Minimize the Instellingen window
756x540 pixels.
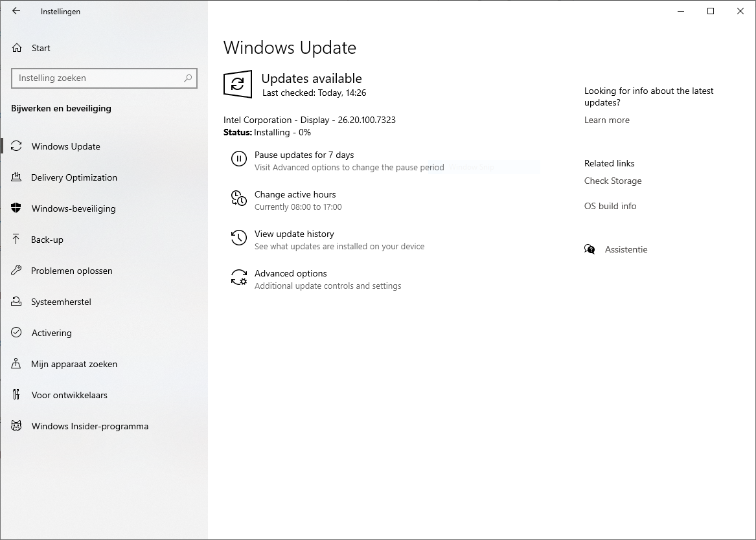pyautogui.click(x=681, y=11)
